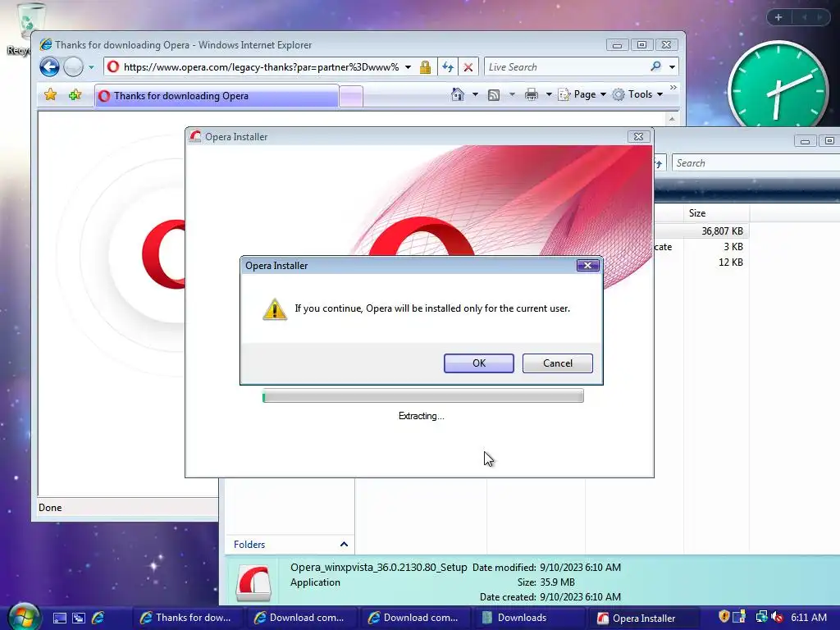The image size is (840, 630).
Task: Click the Print icon in IE toolbar
Action: pos(532,94)
